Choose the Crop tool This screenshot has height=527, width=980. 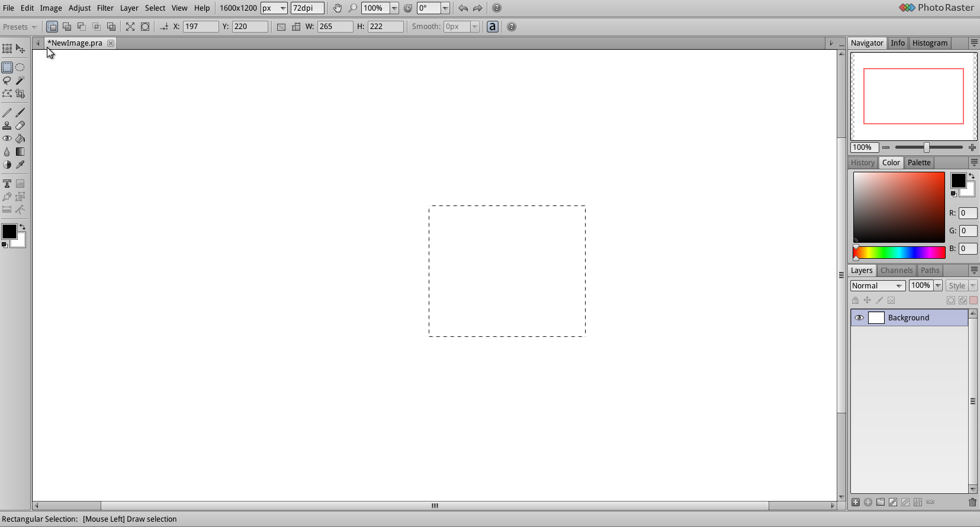pos(20,94)
